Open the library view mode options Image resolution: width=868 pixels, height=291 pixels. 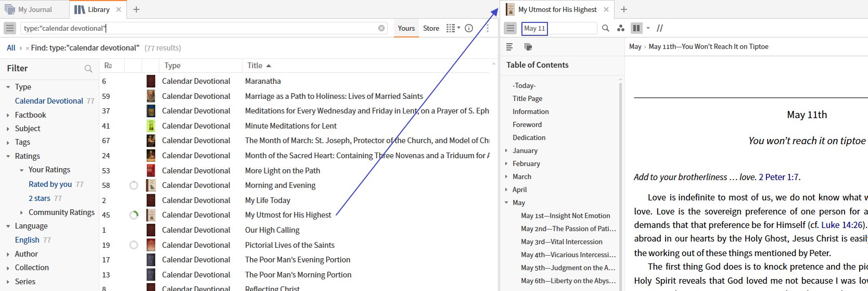(x=453, y=28)
